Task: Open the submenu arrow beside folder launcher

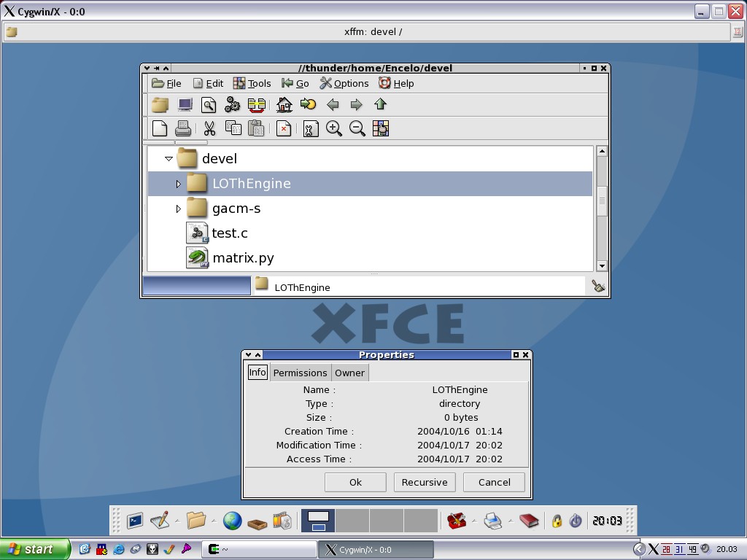Action: tap(214, 521)
